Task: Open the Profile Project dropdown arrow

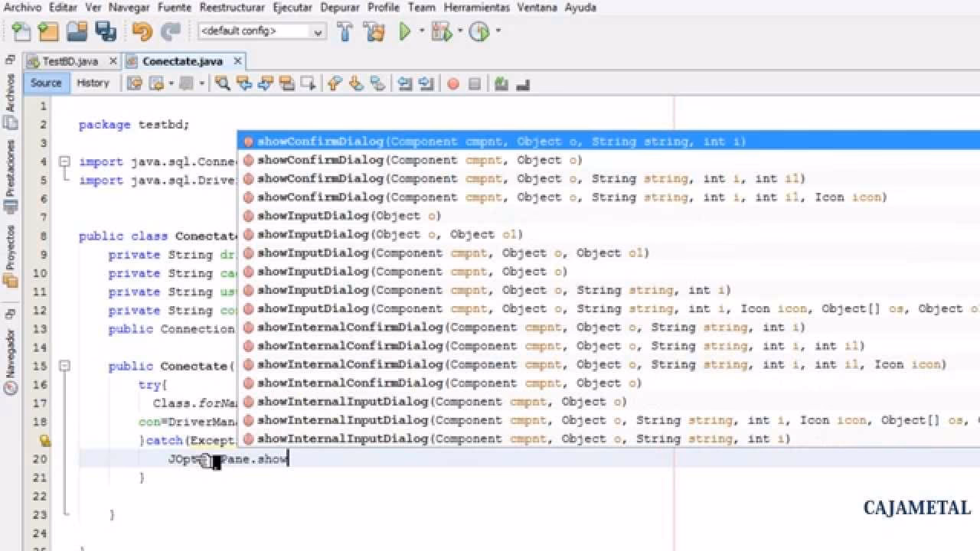Action: [x=498, y=31]
